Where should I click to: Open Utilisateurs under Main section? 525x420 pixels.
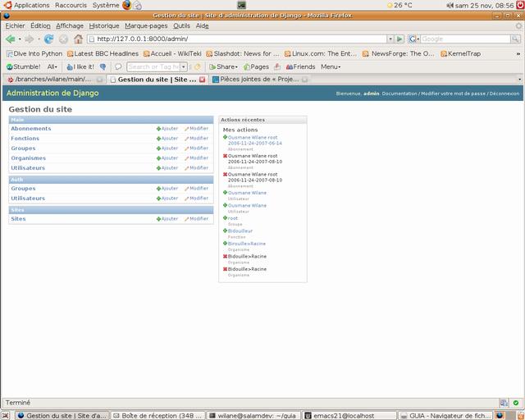(x=28, y=168)
